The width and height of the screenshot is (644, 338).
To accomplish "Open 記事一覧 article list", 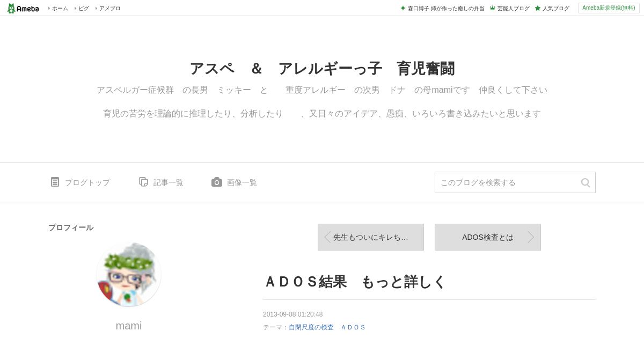I will 169,182.
